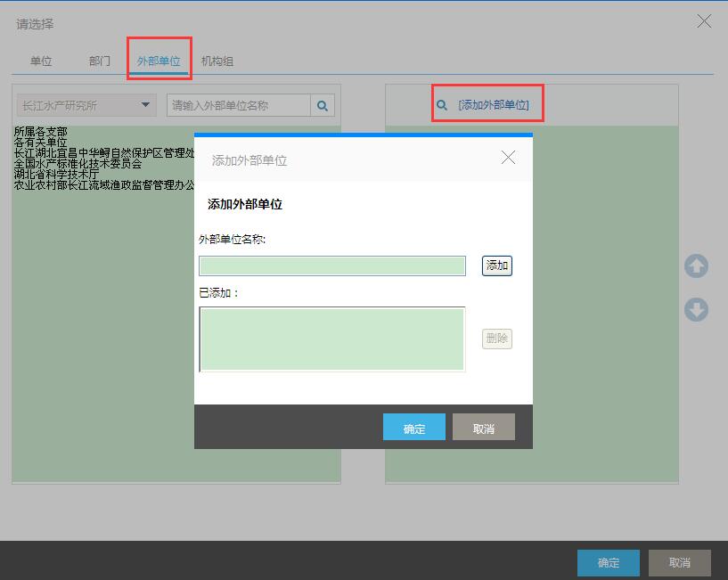Close the 请选择 background window
Screen dimensions: 728x580
[704, 20]
